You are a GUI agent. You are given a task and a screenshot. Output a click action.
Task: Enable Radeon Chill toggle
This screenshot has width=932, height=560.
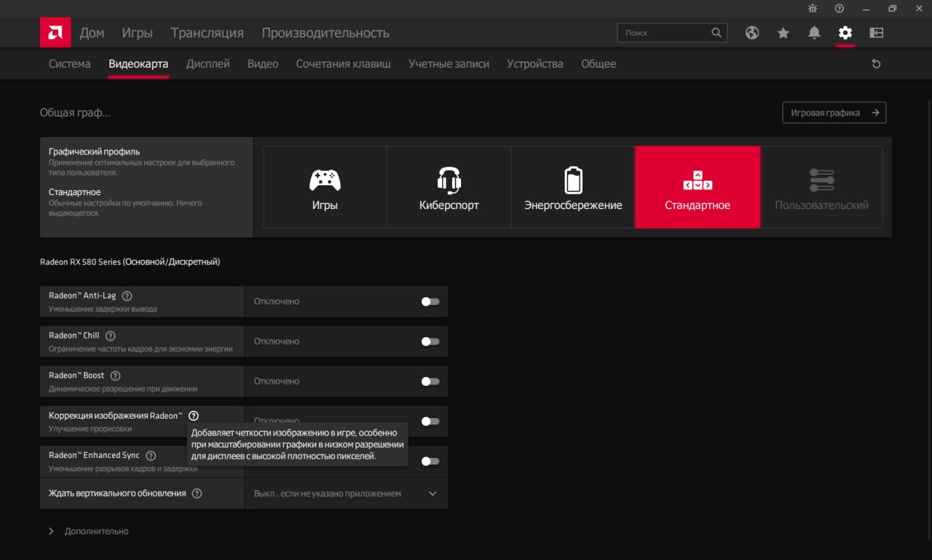[x=430, y=342]
